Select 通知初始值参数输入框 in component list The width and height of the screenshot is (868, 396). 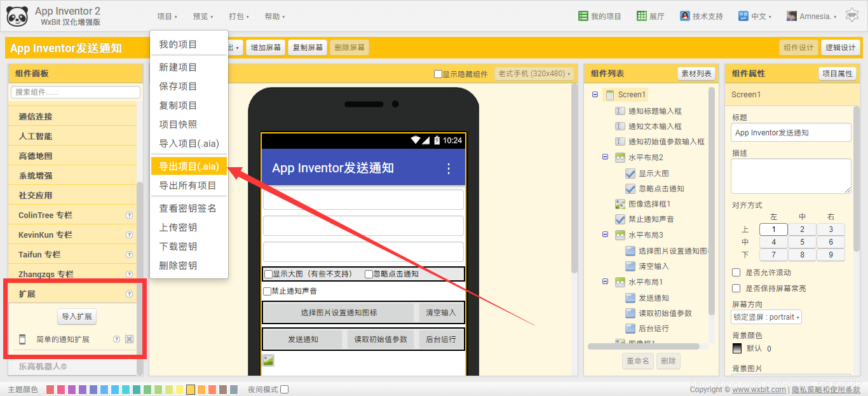pos(667,142)
